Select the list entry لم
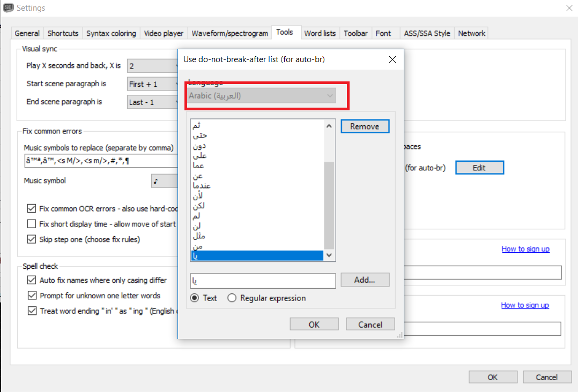 257,215
